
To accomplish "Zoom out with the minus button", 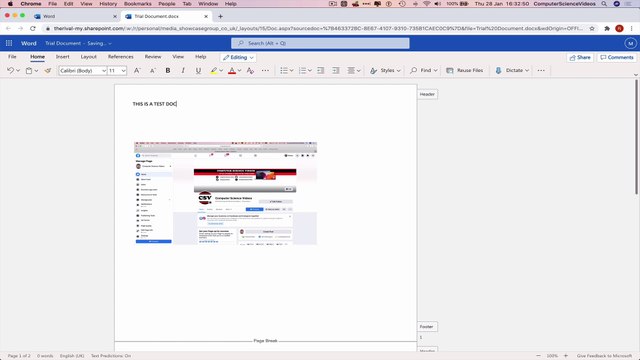I will click(538, 356).
